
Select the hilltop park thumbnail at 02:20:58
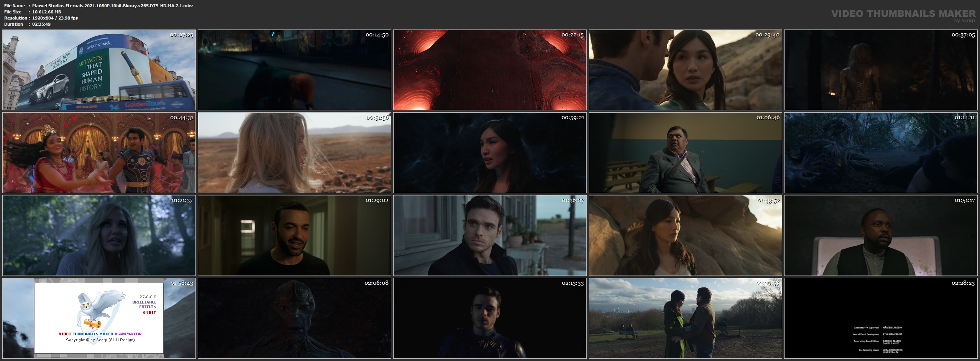pos(685,318)
